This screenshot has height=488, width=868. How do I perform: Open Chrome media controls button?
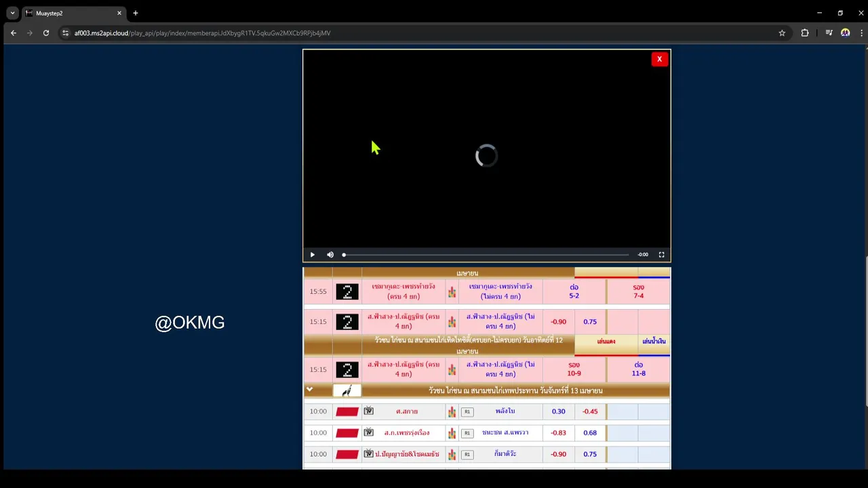tap(829, 33)
